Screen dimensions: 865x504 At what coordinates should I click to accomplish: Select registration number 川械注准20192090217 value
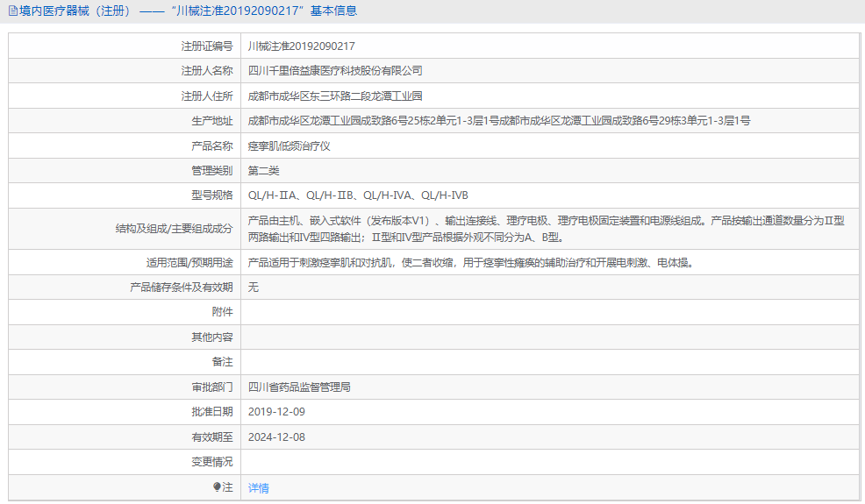coord(301,46)
